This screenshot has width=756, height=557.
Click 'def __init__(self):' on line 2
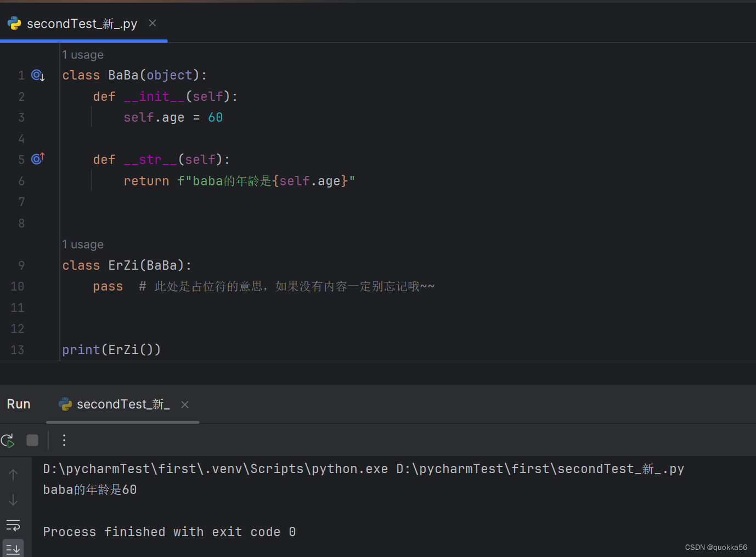pyautogui.click(x=165, y=96)
